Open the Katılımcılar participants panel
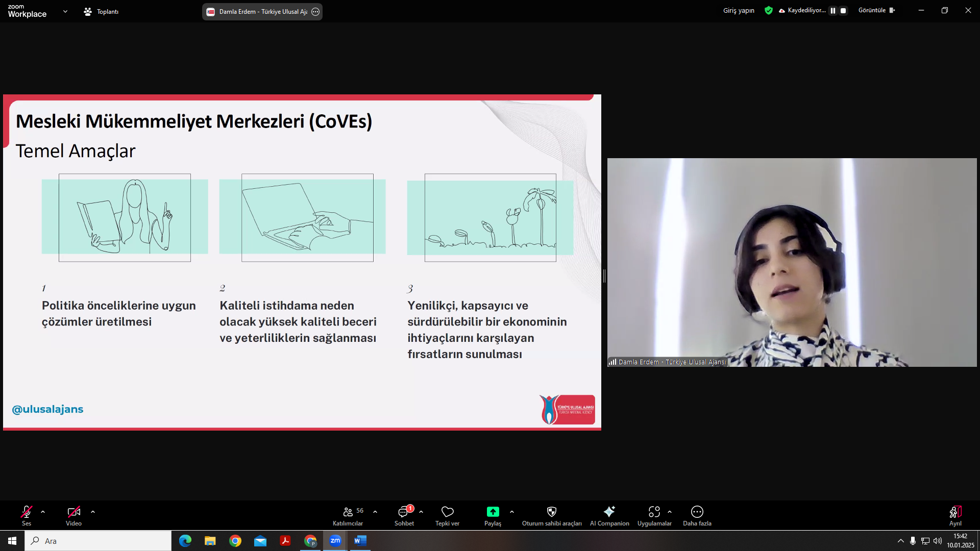This screenshot has width=980, height=551. tap(348, 515)
